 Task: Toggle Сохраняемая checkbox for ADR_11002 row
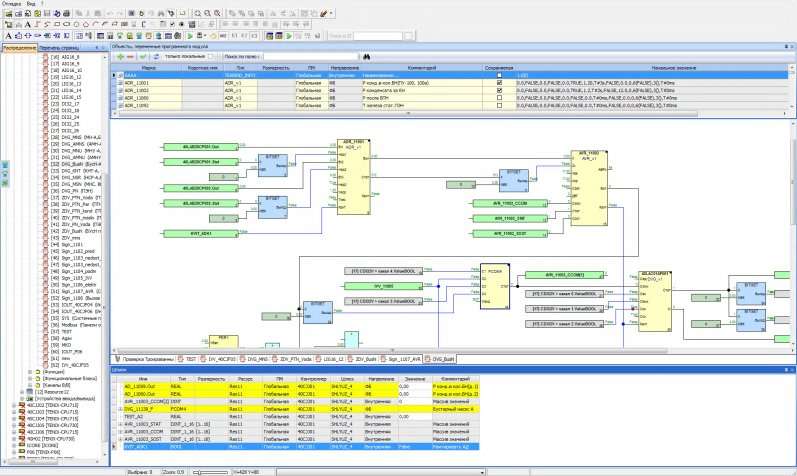coord(499,90)
